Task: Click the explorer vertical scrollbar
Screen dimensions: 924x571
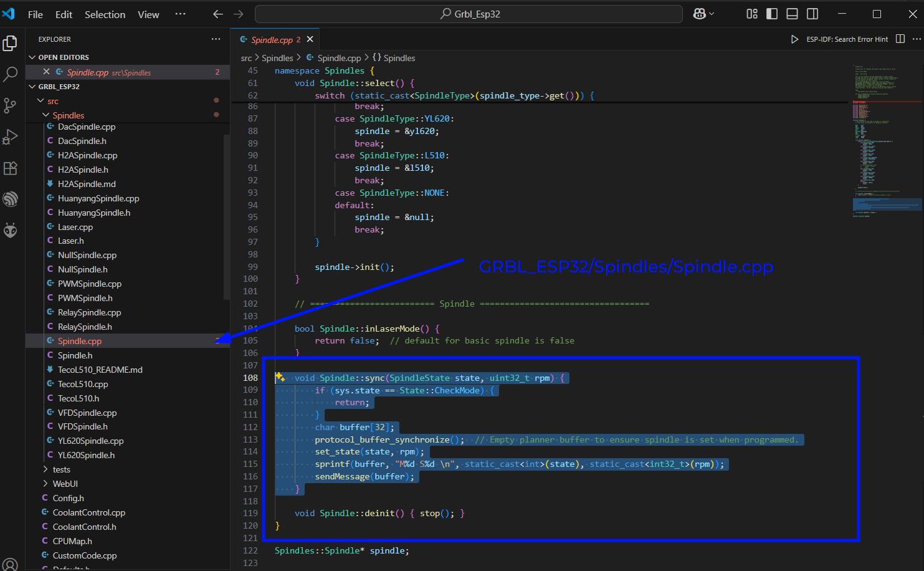Action: 227,216
